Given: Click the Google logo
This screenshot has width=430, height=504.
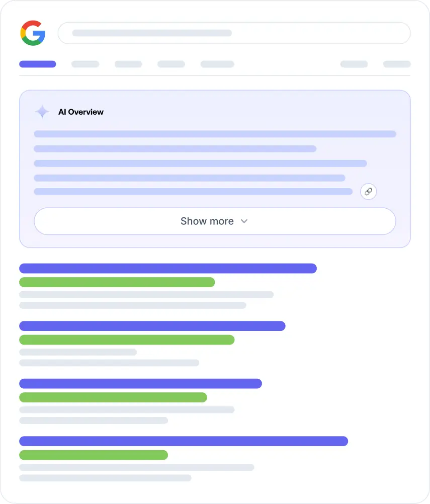Looking at the screenshot, I should point(33,33).
